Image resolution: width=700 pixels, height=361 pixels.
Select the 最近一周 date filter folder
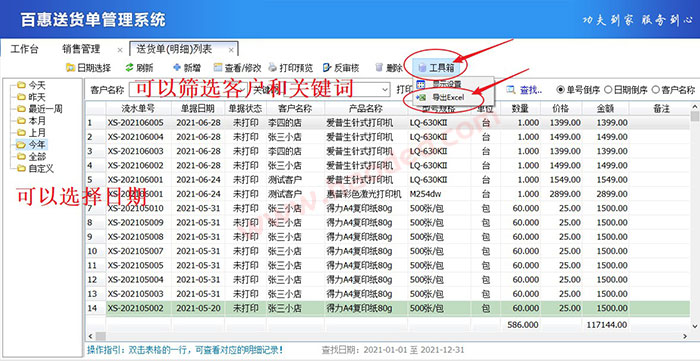pos(40,108)
